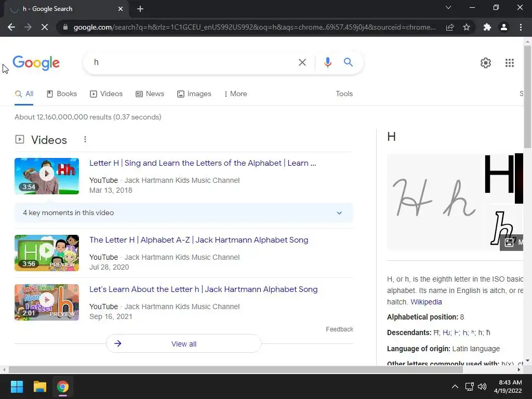This screenshot has height=399, width=532.
Task: Switch to the News tab
Action: tap(150, 94)
